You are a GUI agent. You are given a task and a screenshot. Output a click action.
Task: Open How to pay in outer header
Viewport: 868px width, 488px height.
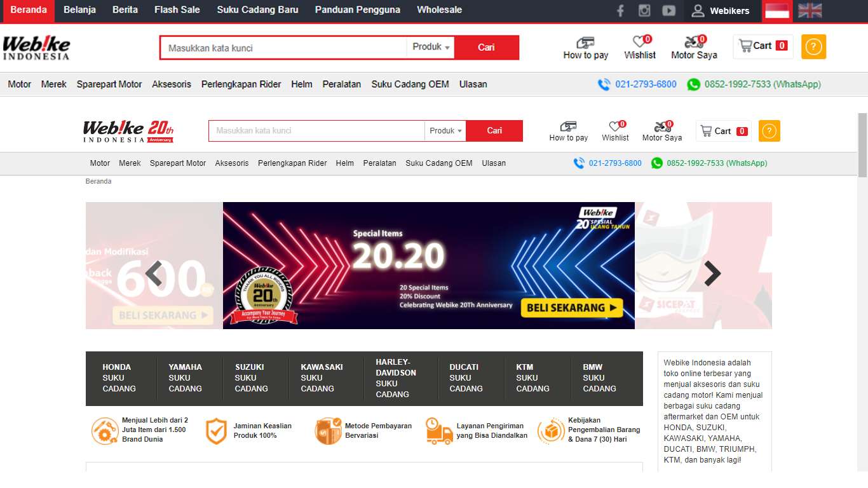tap(585, 48)
